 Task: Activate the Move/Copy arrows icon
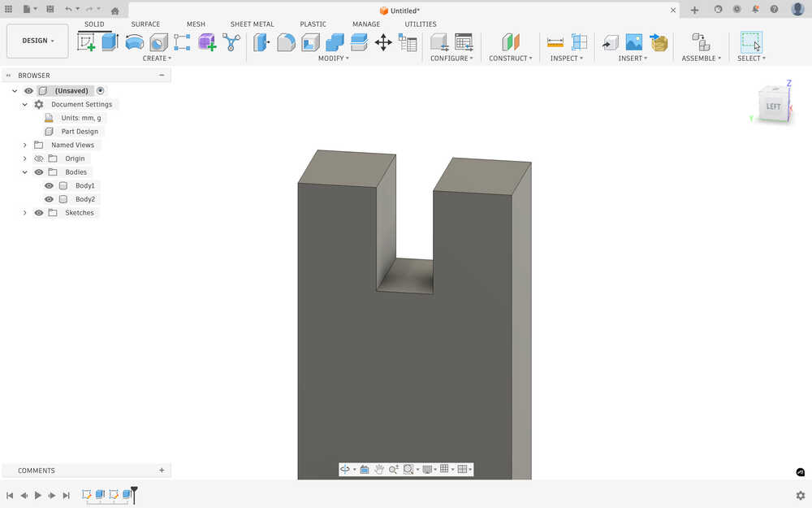(383, 42)
